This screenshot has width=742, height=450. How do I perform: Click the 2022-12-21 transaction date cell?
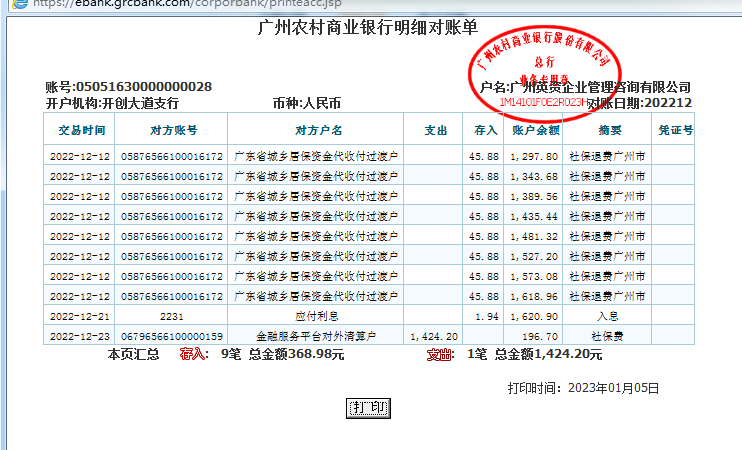(x=81, y=315)
